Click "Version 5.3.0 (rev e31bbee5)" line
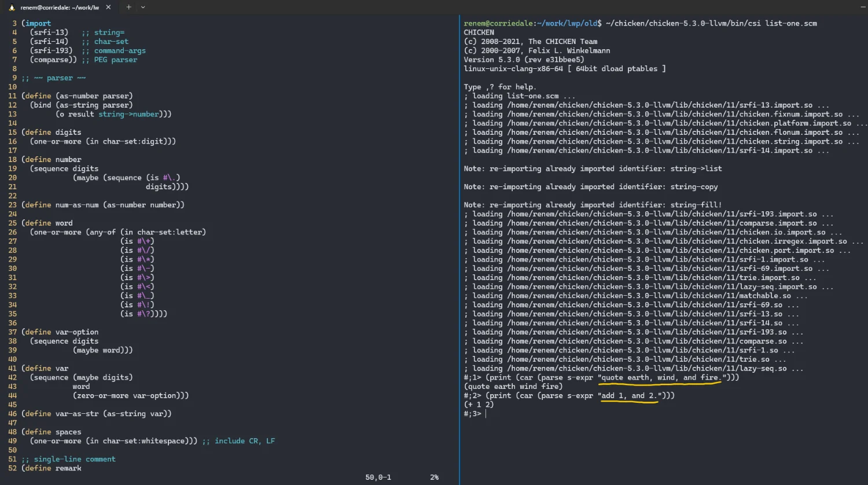 pos(524,60)
